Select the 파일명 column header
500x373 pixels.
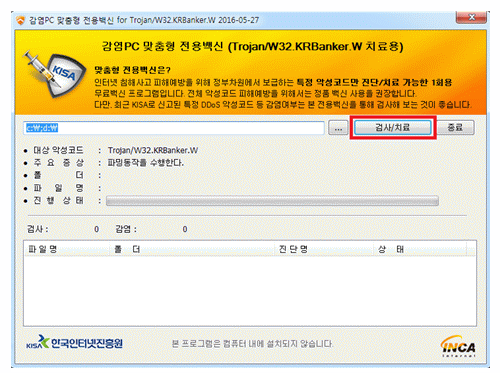pos(67,249)
